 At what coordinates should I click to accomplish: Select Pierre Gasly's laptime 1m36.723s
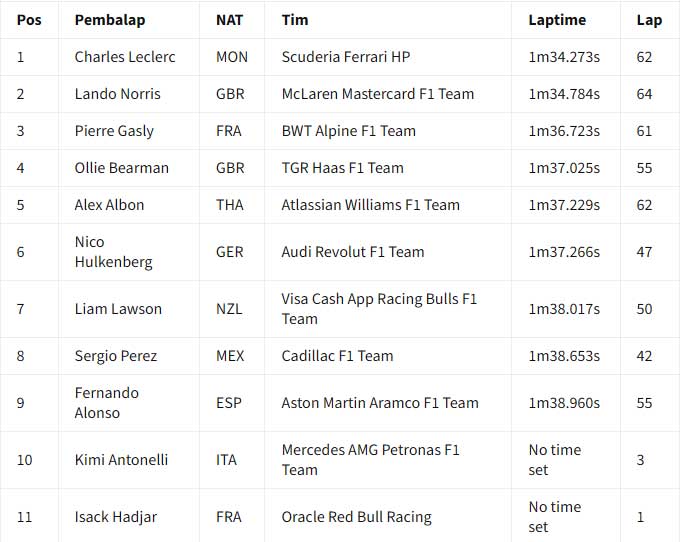[564, 131]
